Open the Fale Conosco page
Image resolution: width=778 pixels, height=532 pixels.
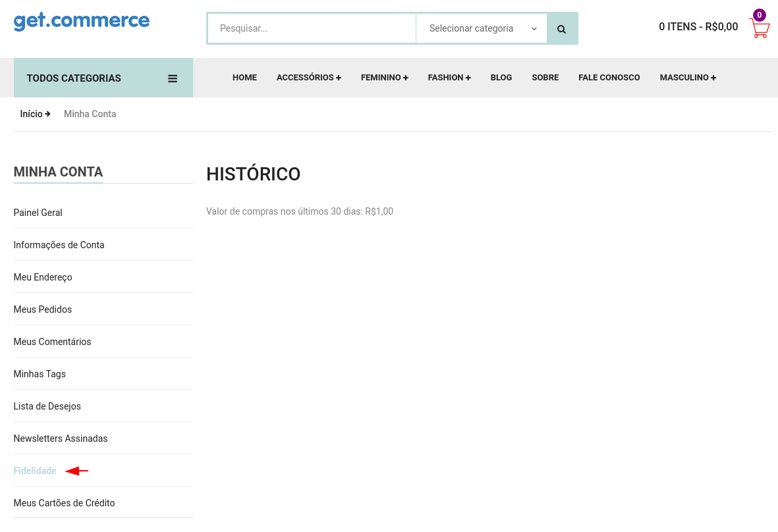pos(609,78)
